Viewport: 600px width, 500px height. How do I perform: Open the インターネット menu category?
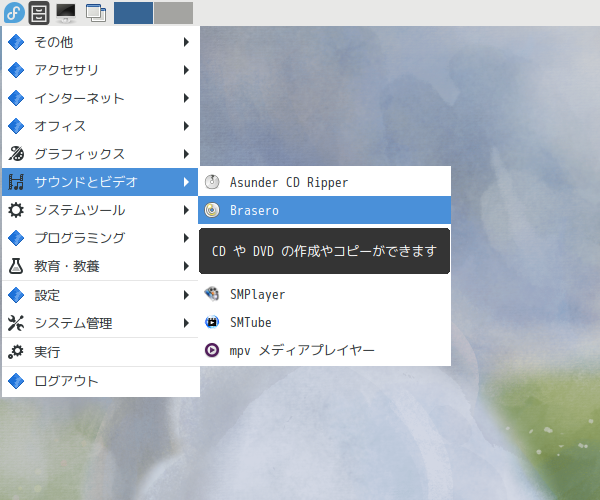pyautogui.click(x=100, y=98)
